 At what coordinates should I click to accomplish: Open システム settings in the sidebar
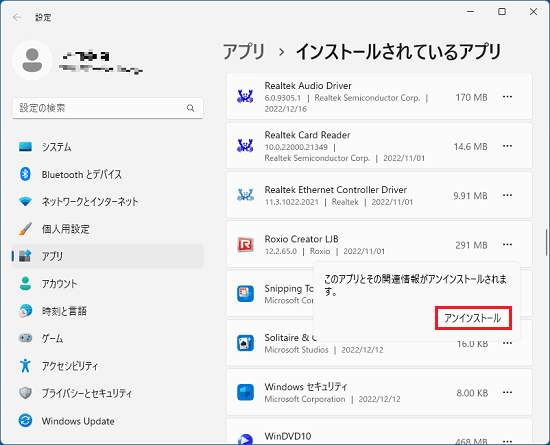tap(108, 147)
